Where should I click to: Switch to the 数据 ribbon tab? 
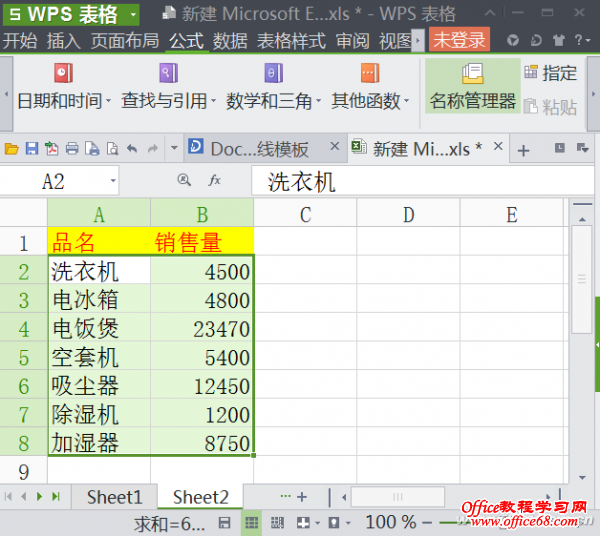230,41
